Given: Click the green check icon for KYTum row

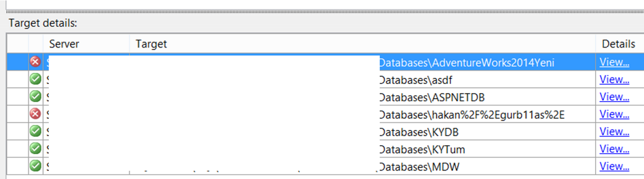Looking at the screenshot, I should 35,149.
